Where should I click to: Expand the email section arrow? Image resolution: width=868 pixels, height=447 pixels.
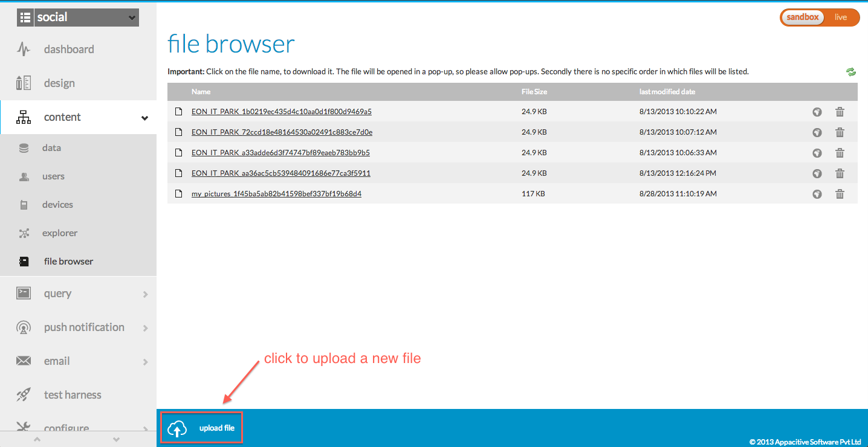145,362
